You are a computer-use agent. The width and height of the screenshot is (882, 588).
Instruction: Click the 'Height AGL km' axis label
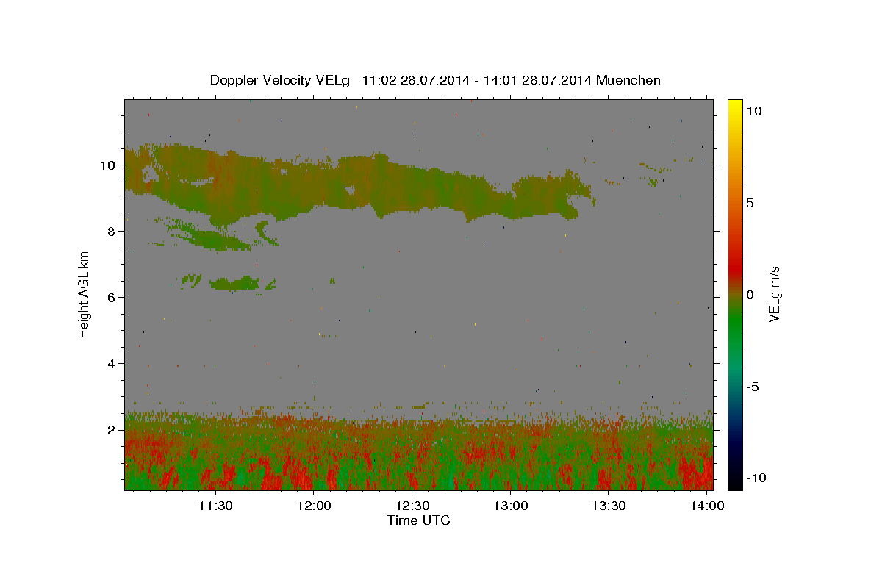coord(84,294)
